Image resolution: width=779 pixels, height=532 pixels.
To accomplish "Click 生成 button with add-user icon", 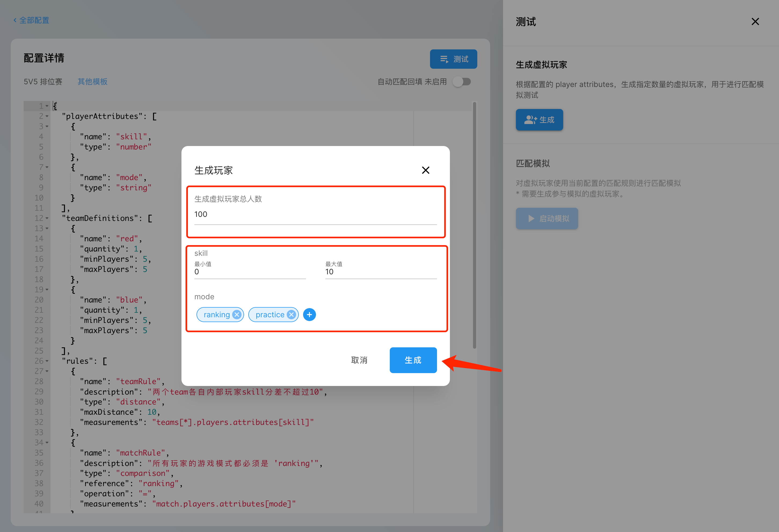I will (x=539, y=120).
